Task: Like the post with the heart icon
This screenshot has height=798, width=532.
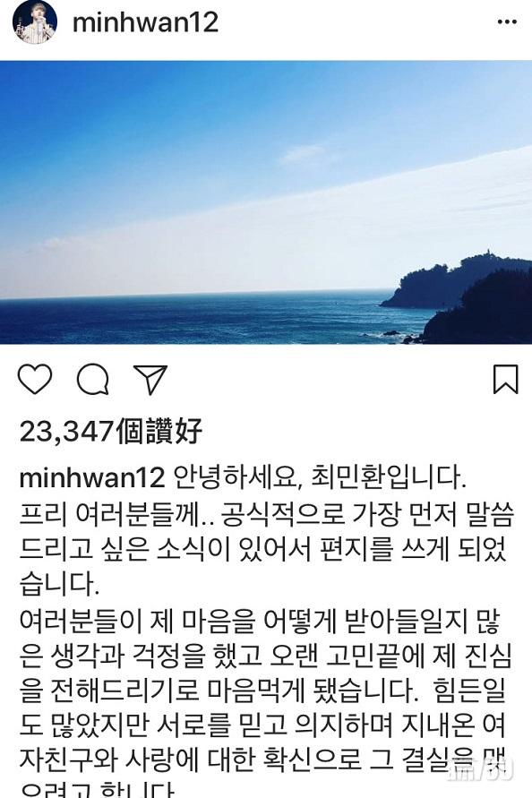Action: pyautogui.click(x=35, y=379)
